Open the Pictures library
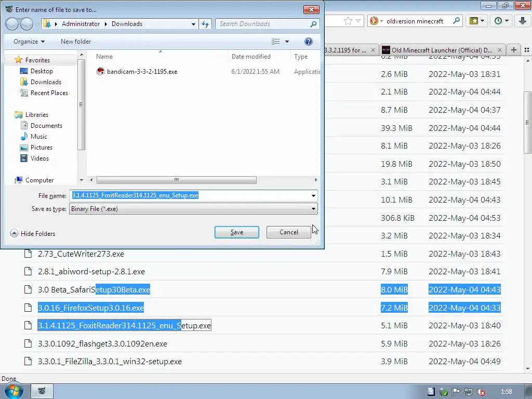This screenshot has width=532, height=399. (x=41, y=147)
